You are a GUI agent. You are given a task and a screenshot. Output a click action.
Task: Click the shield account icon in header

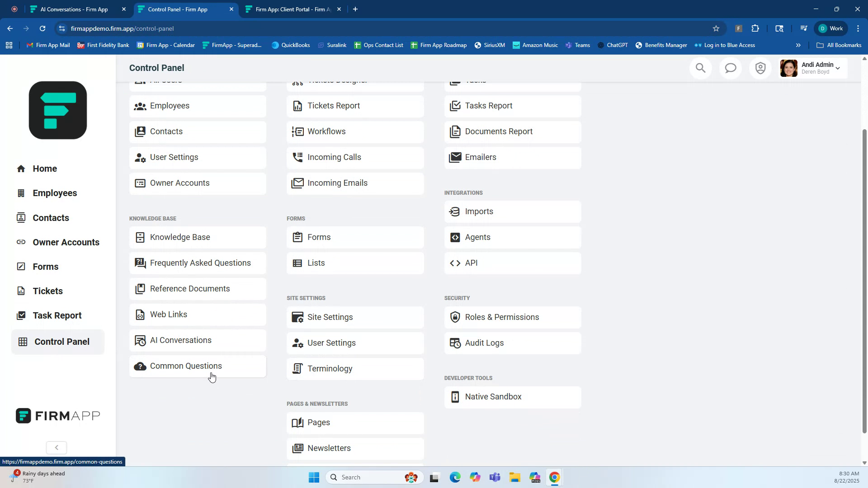pos(760,68)
